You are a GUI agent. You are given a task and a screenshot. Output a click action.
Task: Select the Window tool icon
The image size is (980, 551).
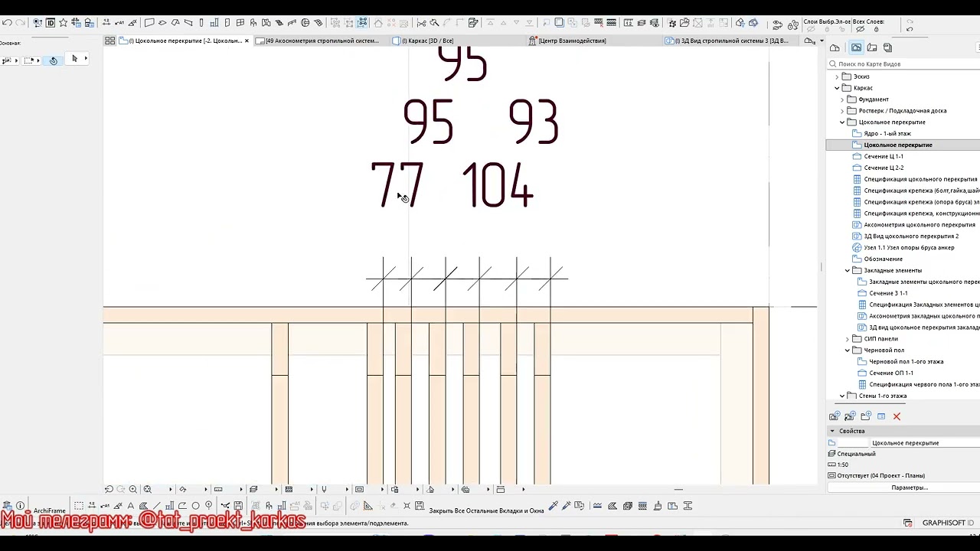pos(240,23)
